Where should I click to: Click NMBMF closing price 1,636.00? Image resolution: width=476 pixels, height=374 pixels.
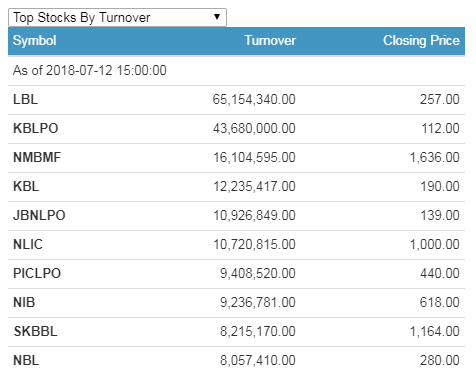[x=435, y=157]
